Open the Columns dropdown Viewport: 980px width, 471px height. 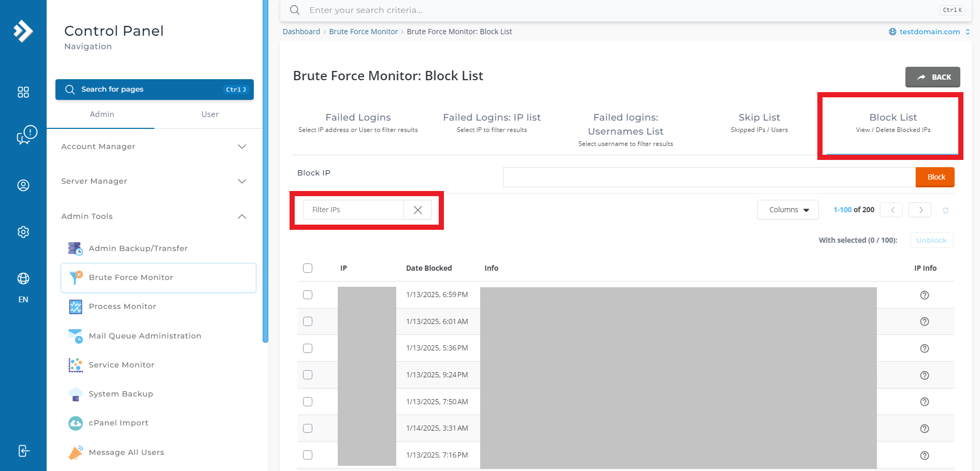[x=788, y=210]
